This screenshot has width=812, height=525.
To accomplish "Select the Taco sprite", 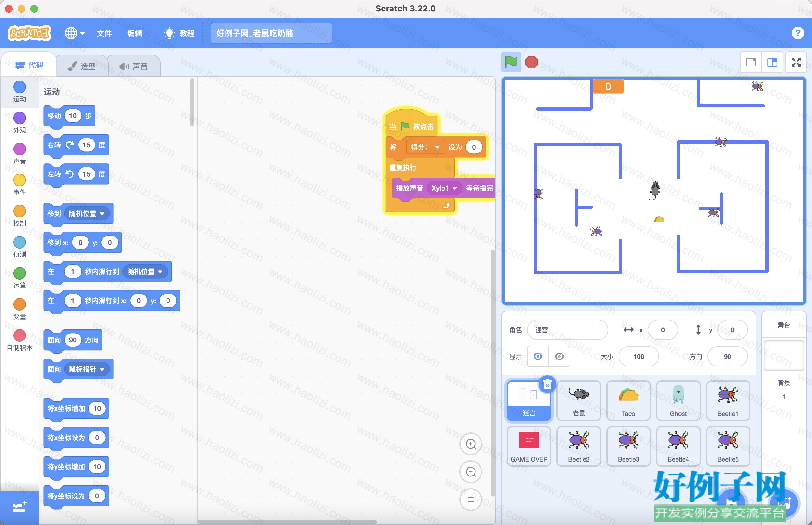I will 628,401.
